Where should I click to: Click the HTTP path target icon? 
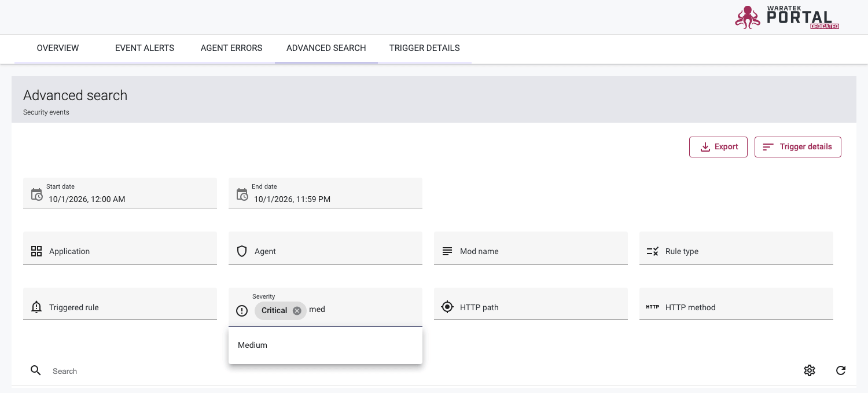coord(447,307)
